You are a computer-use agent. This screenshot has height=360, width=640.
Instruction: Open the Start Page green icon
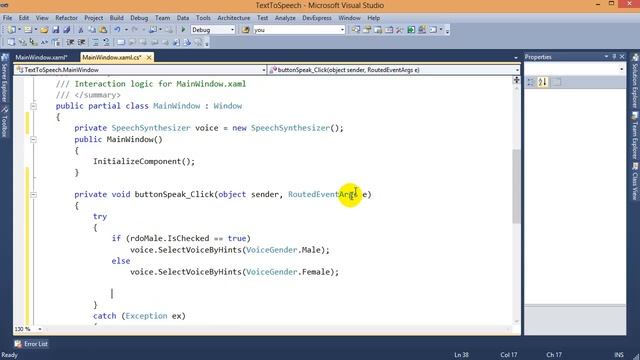click(x=411, y=30)
